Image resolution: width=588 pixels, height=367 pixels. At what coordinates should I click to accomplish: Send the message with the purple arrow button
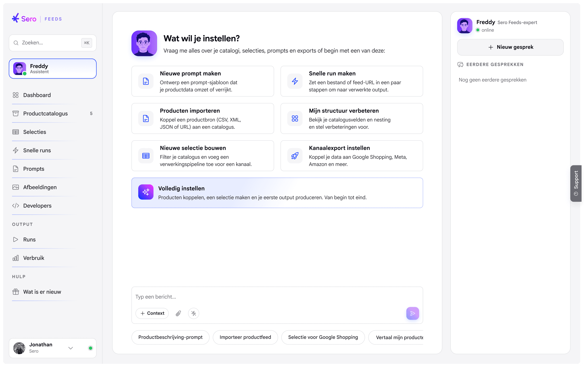pyautogui.click(x=413, y=313)
